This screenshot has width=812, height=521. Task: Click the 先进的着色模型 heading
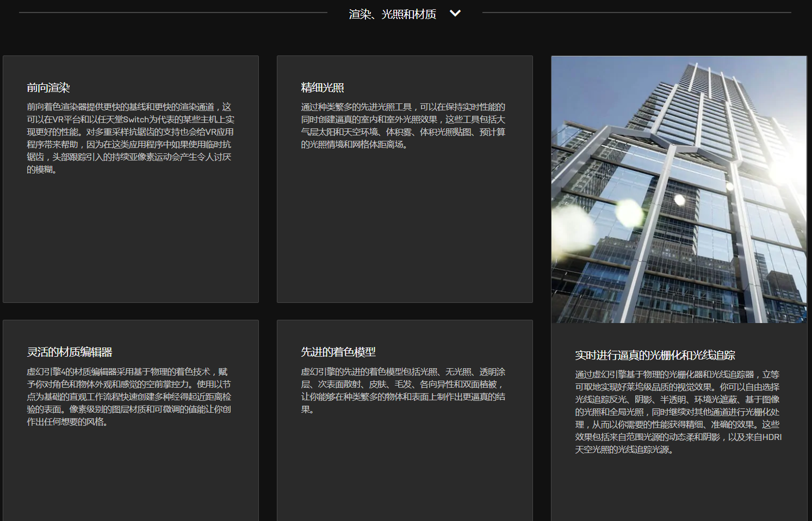338,352
